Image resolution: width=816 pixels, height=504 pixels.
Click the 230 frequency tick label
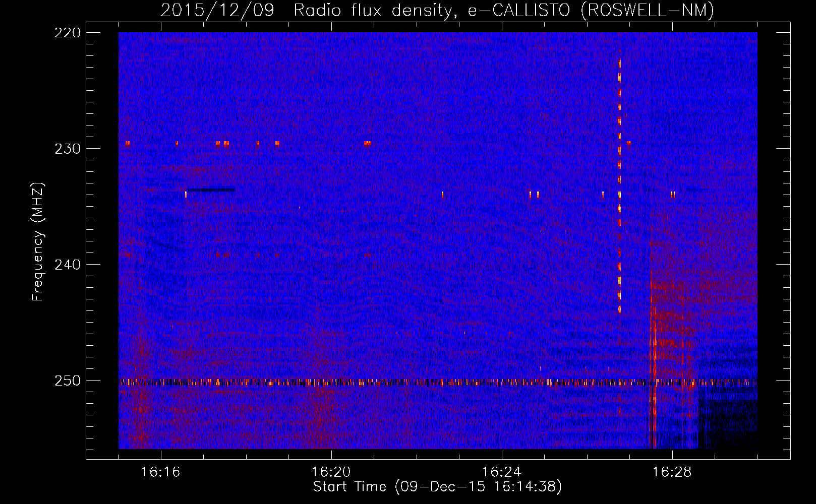tap(67, 149)
